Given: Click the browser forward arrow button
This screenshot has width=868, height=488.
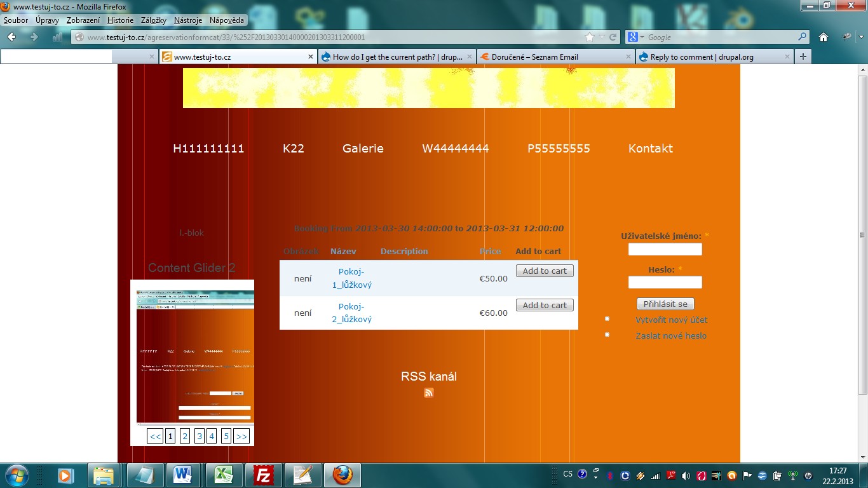Looking at the screenshot, I should click(x=34, y=37).
